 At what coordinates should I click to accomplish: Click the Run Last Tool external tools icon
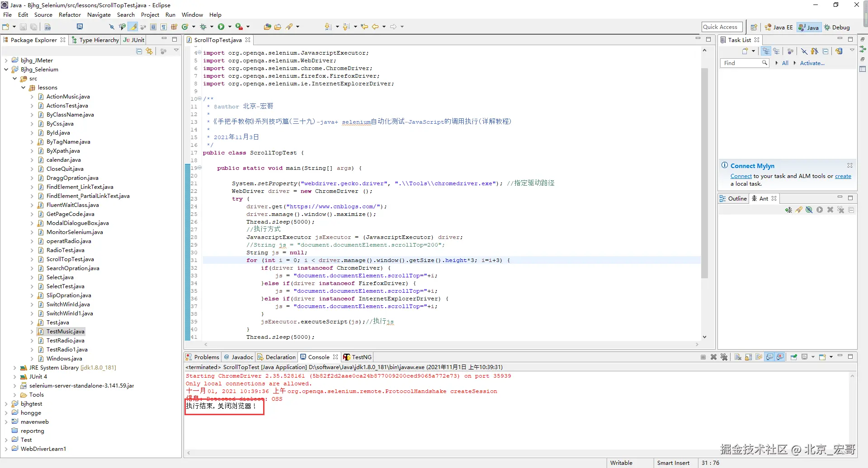[239, 27]
